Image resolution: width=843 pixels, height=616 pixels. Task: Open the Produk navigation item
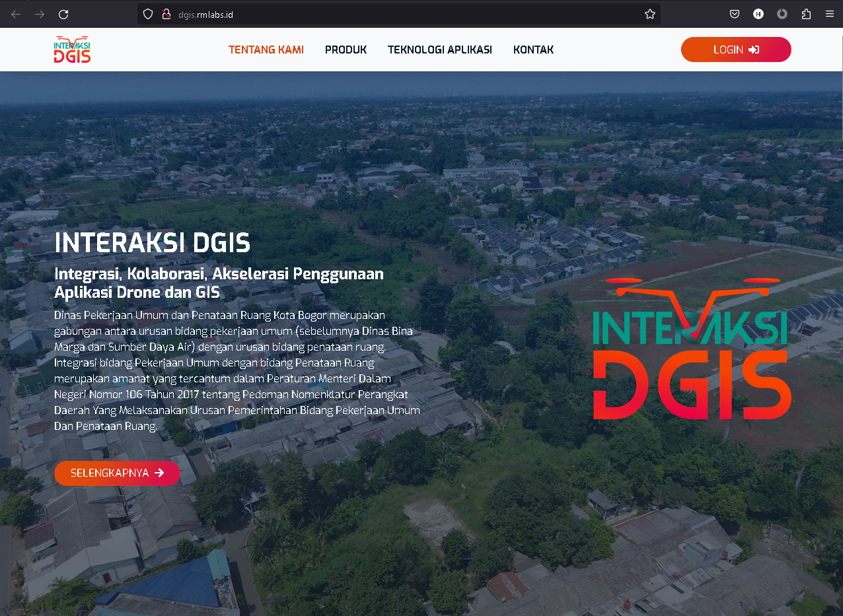point(346,50)
